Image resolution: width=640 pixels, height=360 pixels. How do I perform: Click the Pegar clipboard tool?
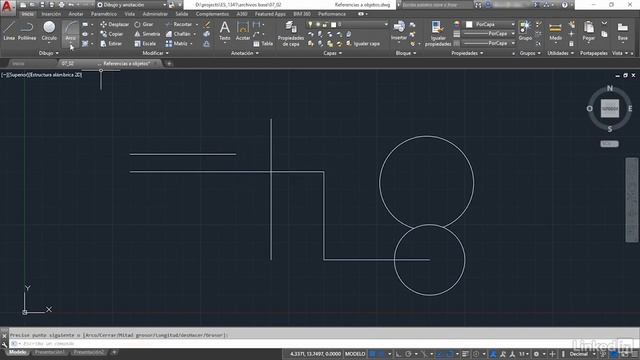(x=589, y=31)
